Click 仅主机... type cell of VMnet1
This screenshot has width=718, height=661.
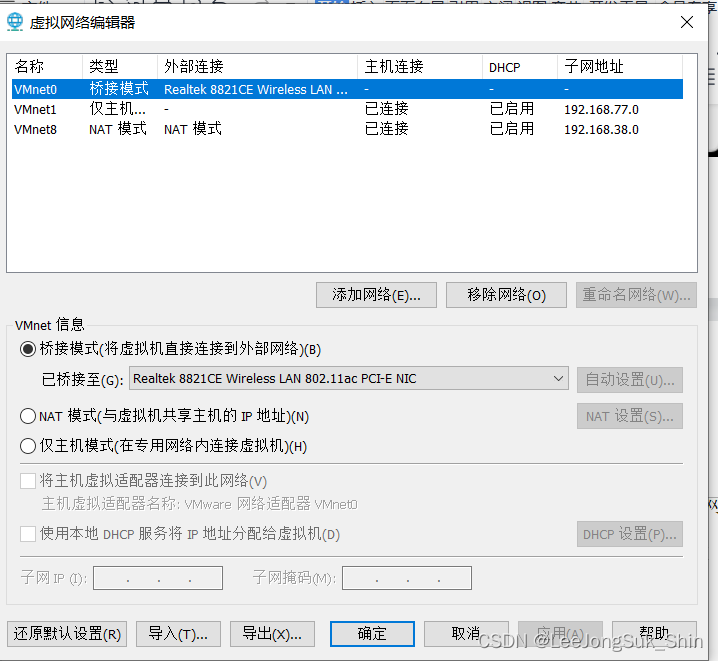coord(117,109)
